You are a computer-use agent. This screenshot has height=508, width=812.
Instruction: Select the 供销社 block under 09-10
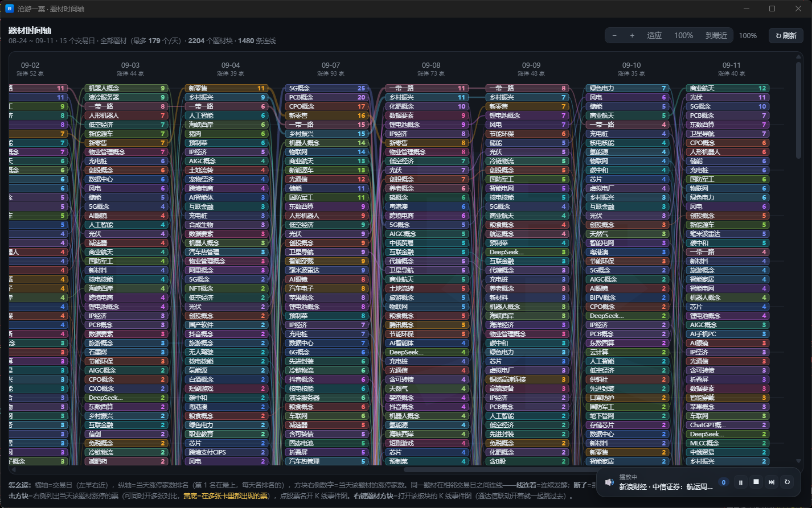628,379
